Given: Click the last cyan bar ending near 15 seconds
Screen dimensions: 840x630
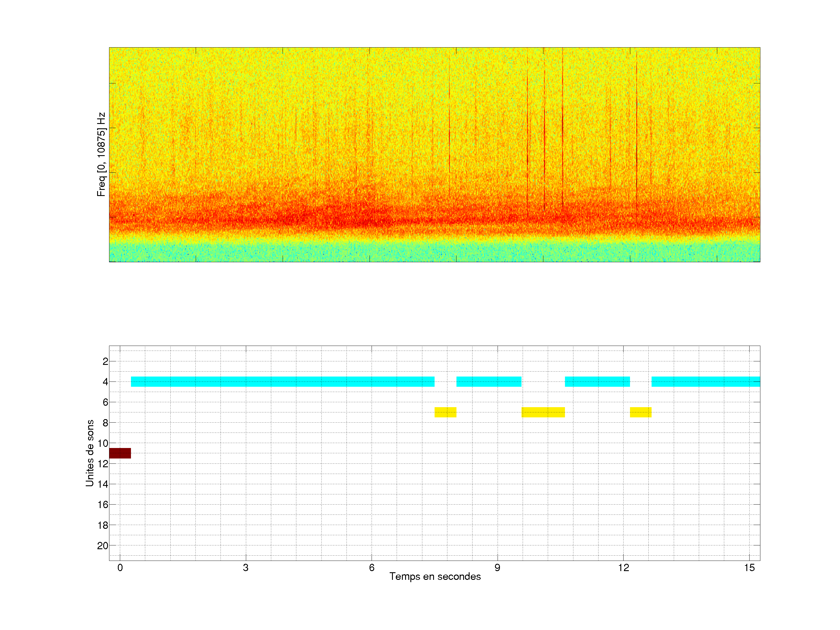Looking at the screenshot, I should (x=706, y=381).
